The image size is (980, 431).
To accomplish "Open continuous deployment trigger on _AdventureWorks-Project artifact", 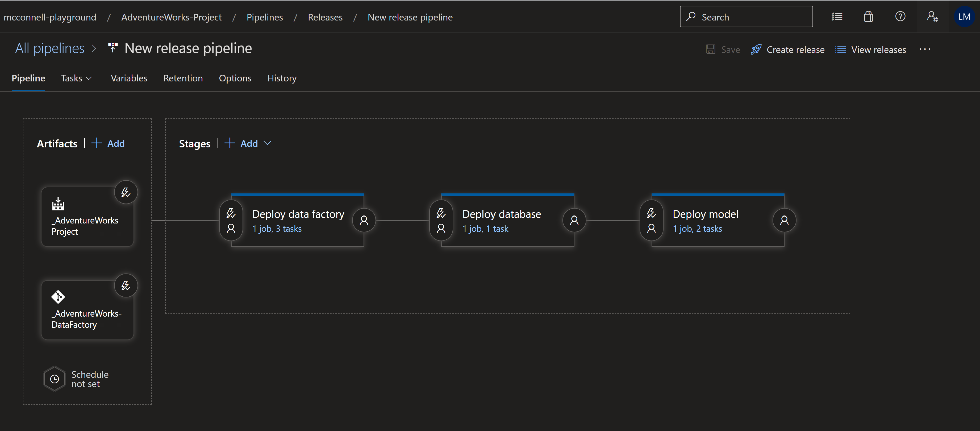I will coord(126,192).
